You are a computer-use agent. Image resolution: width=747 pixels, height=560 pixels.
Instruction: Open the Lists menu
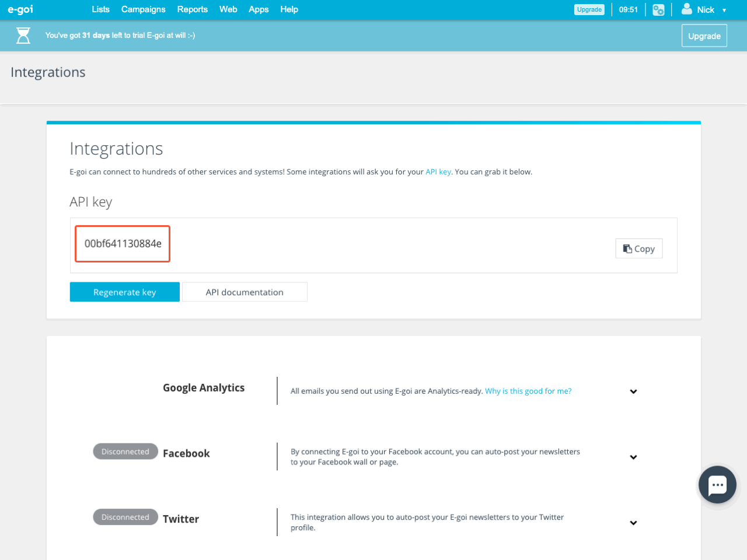click(x=100, y=9)
